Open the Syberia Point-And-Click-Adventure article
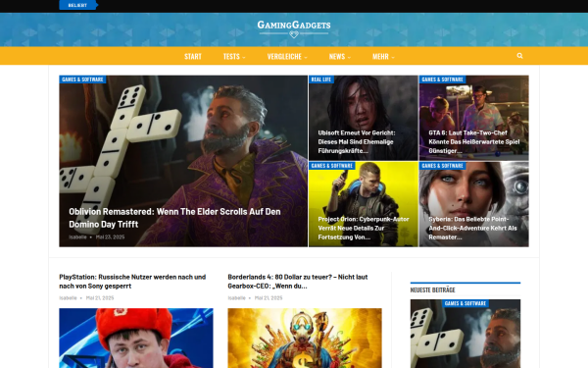The width and height of the screenshot is (588, 368). (472, 228)
